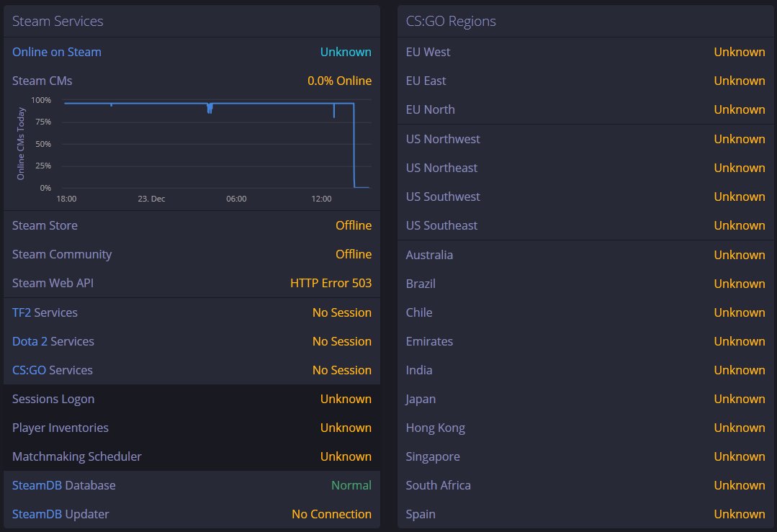Click the Sessions Logon row label
The height and width of the screenshot is (532, 777).
[x=53, y=399]
